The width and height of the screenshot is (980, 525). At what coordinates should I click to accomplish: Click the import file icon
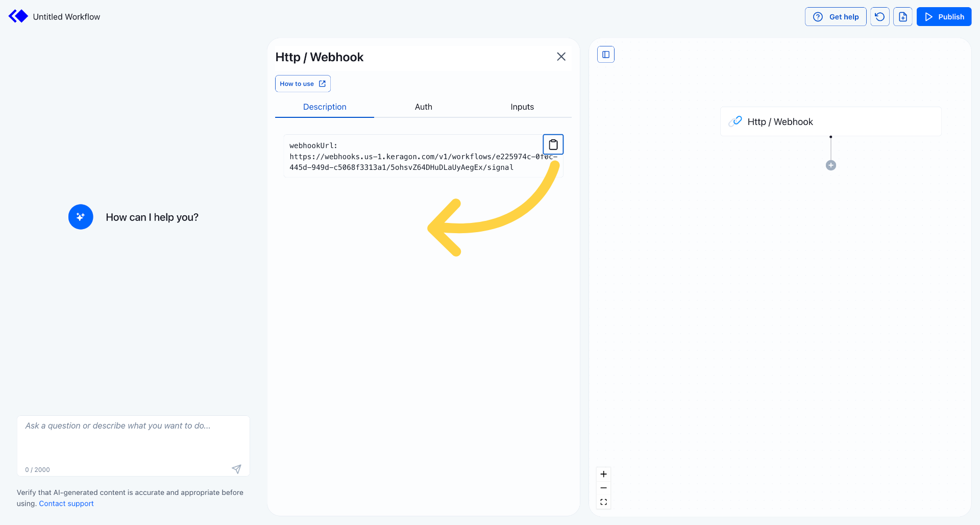click(x=902, y=17)
